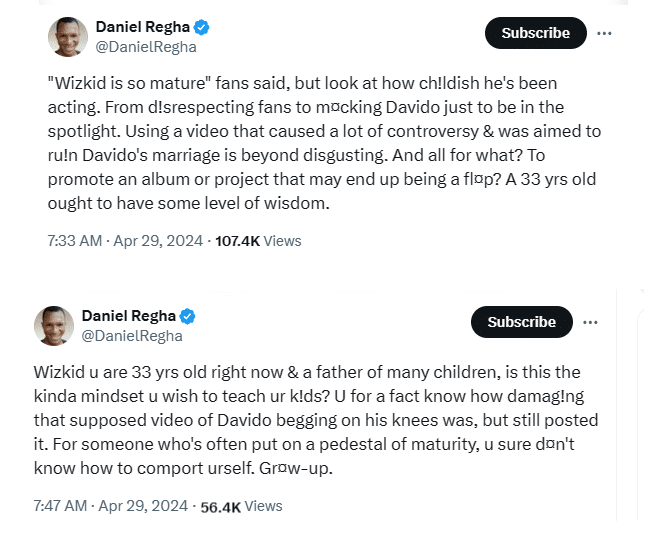Open the Daniel Regha name link in the second post
Screen dimensions: 661x549
(x=128, y=316)
